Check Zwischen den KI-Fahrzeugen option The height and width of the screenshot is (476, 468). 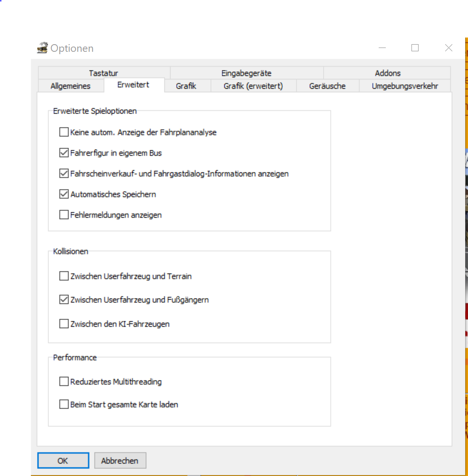[x=64, y=324]
